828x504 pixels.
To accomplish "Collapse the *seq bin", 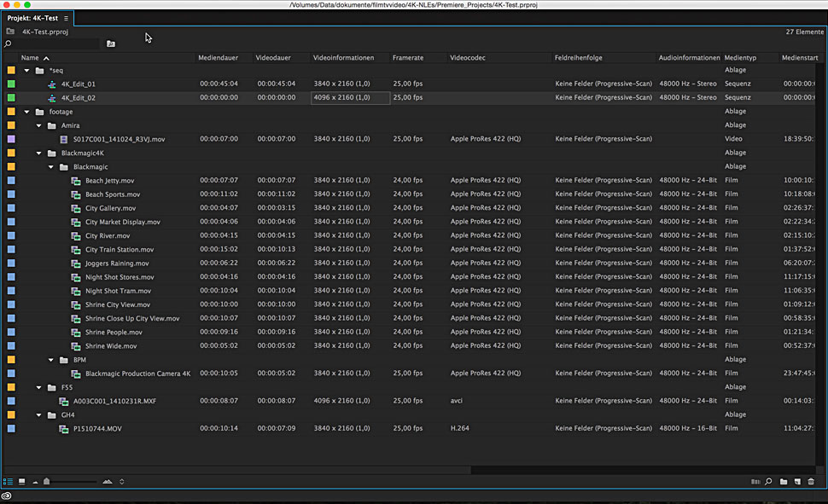I will coord(27,71).
